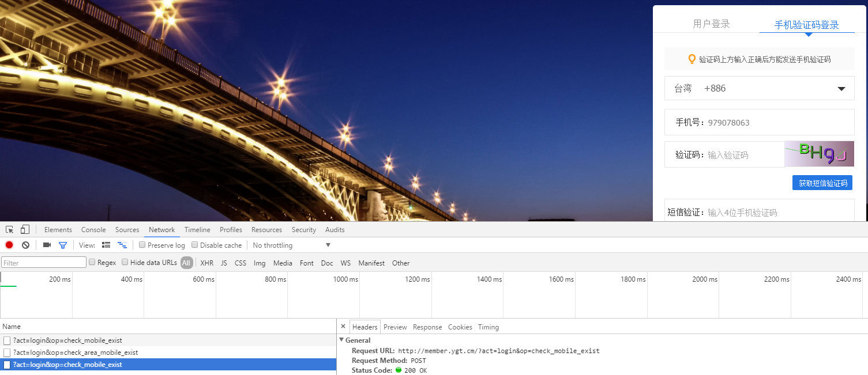Check the Disable cache option
The height and width of the screenshot is (375, 868).
(x=195, y=245)
